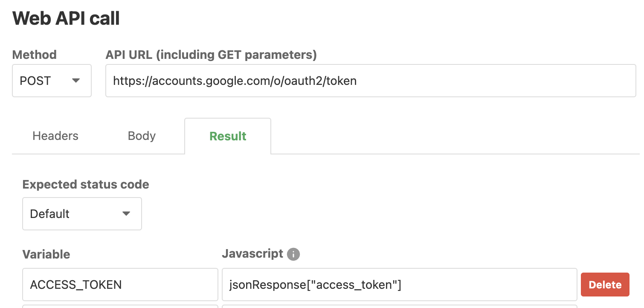
Task: Switch to the Headers tab
Action: (x=55, y=136)
